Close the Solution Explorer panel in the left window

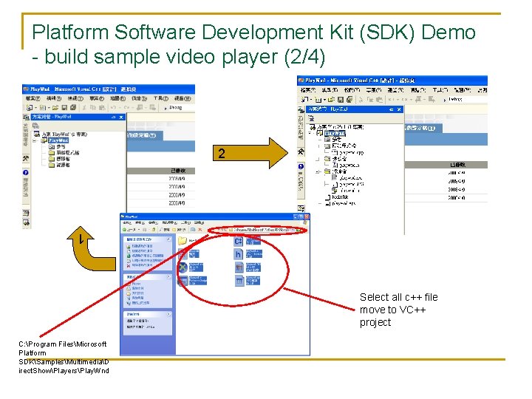[x=121, y=117]
